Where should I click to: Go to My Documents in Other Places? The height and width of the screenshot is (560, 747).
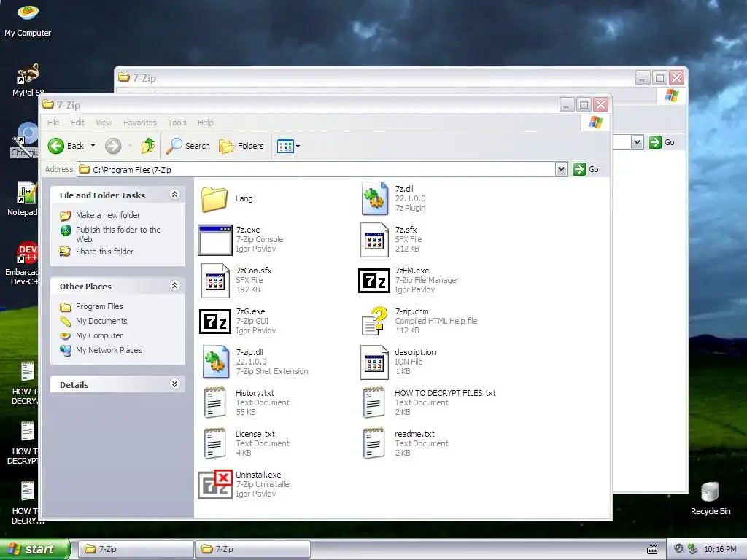point(101,321)
